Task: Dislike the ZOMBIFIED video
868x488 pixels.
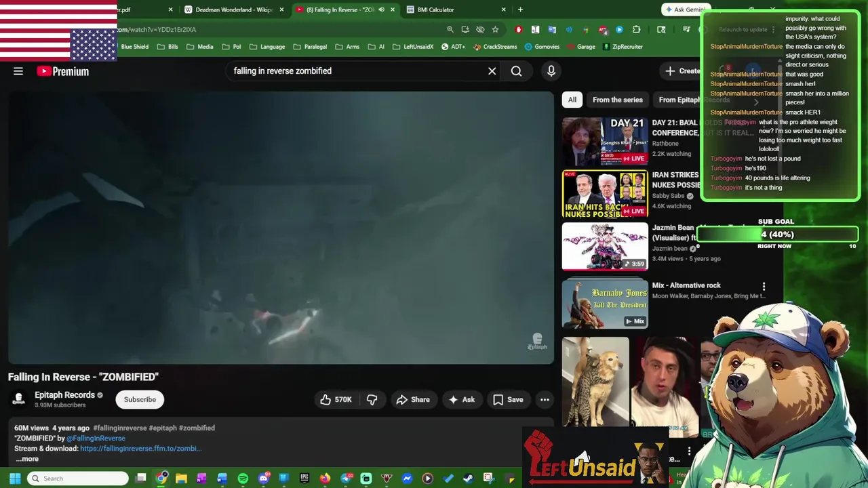Action: click(x=372, y=400)
